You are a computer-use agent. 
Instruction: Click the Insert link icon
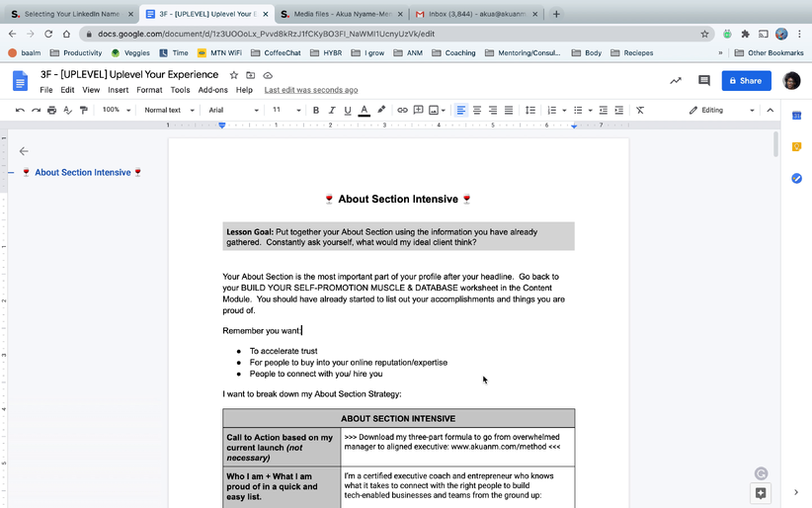pyautogui.click(x=402, y=110)
